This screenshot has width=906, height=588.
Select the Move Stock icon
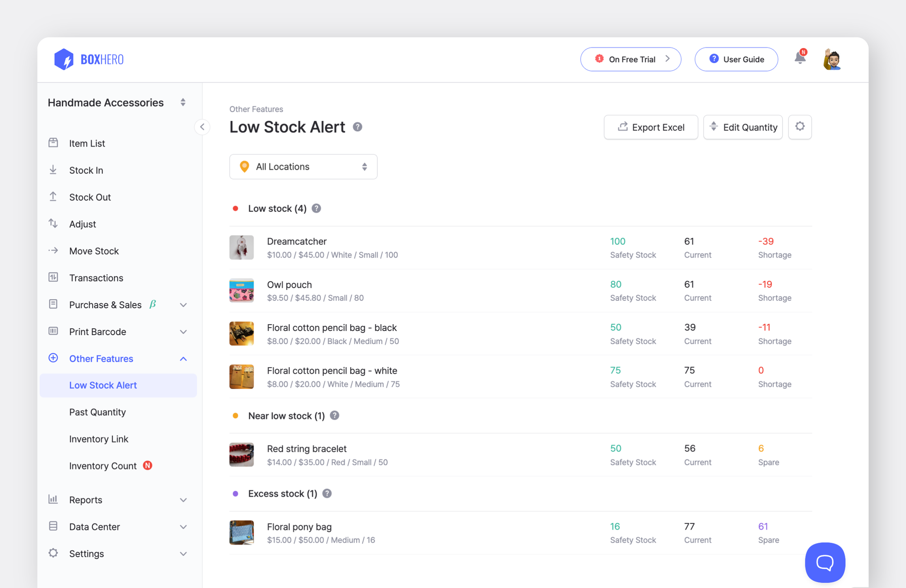pos(53,250)
